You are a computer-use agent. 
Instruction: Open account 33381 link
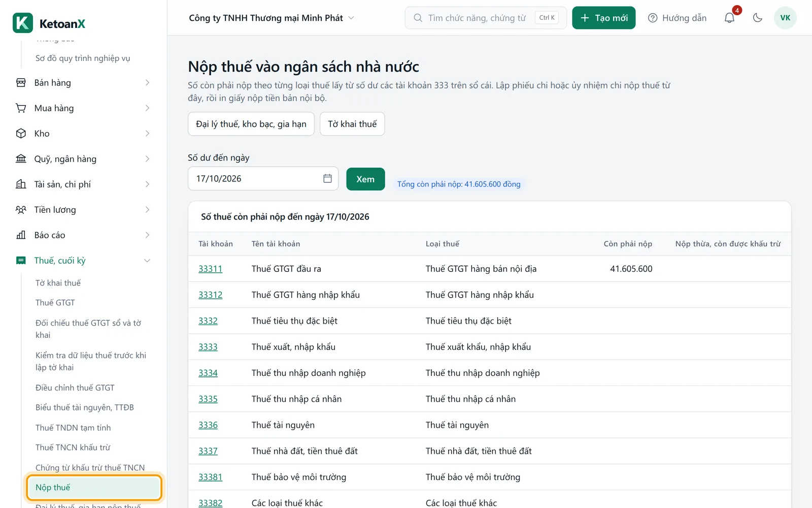point(210,477)
